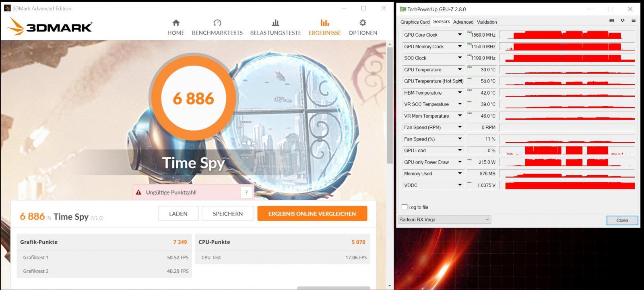644x290 pixels.
Task: Click the CPU Test 17.06 FPS row
Action: [x=282, y=257]
